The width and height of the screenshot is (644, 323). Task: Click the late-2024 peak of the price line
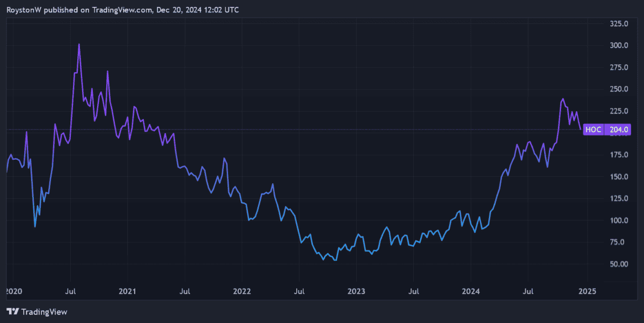pos(562,99)
